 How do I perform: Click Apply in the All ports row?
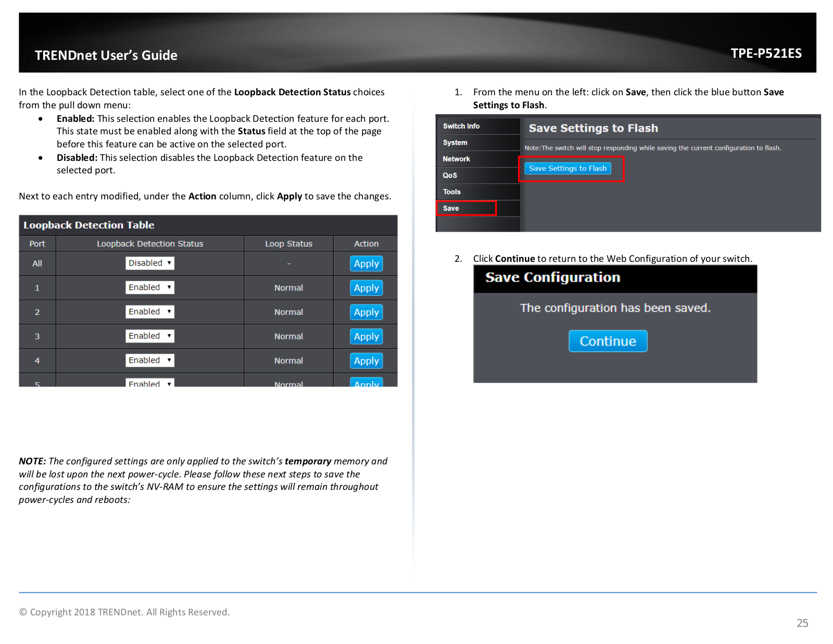coord(367,263)
